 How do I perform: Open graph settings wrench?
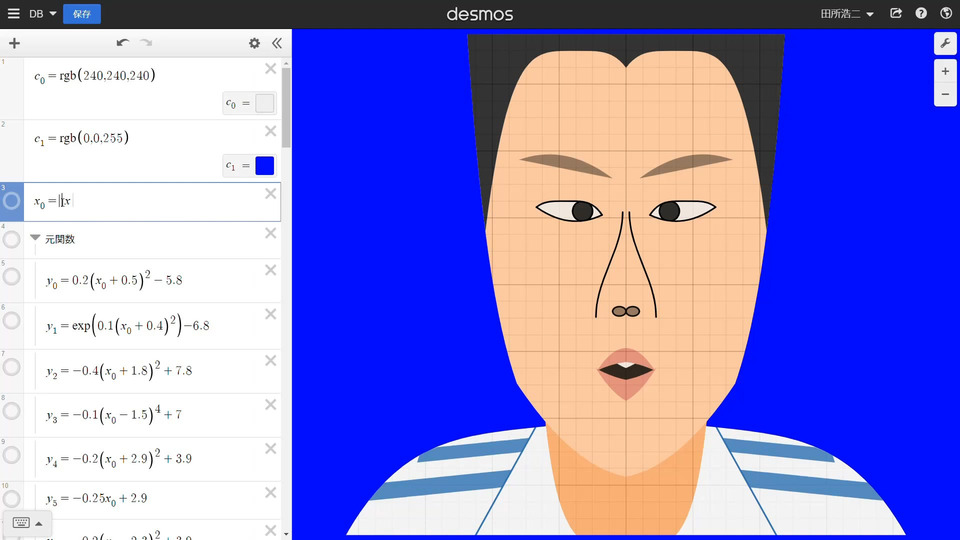[x=945, y=43]
